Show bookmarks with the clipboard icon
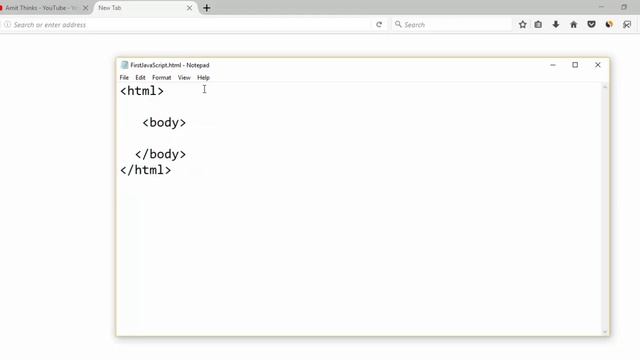The height and width of the screenshot is (360, 640). click(538, 24)
